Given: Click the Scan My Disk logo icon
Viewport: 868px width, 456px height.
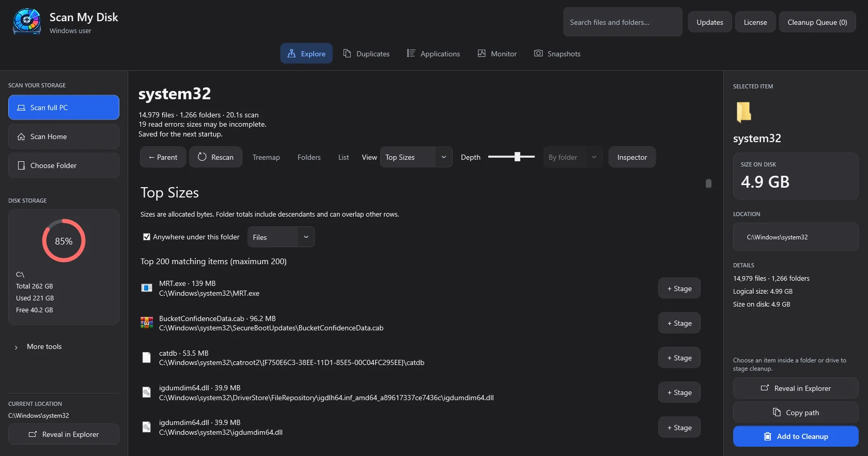Looking at the screenshot, I should [27, 22].
